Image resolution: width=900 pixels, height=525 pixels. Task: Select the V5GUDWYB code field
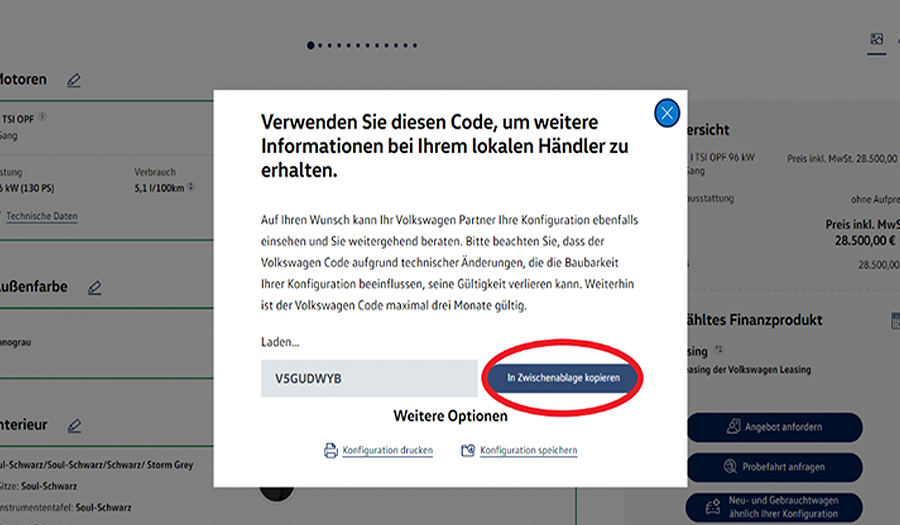[369, 378]
